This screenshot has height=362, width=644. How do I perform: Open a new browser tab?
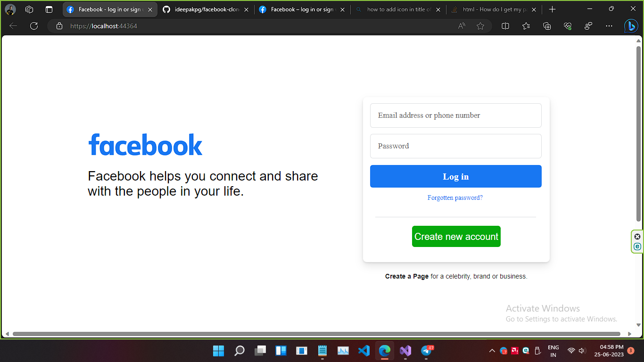tap(552, 9)
